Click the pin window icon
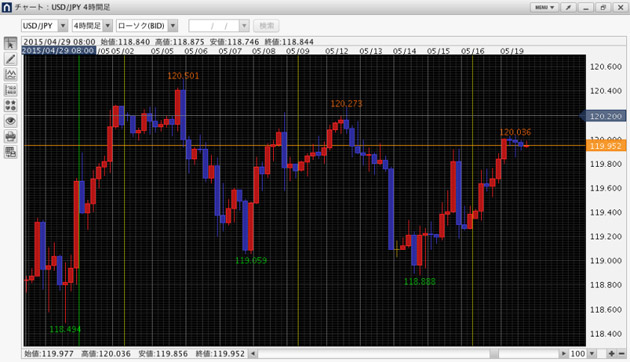Viewport: 630px width, 362px height. tap(568, 7)
